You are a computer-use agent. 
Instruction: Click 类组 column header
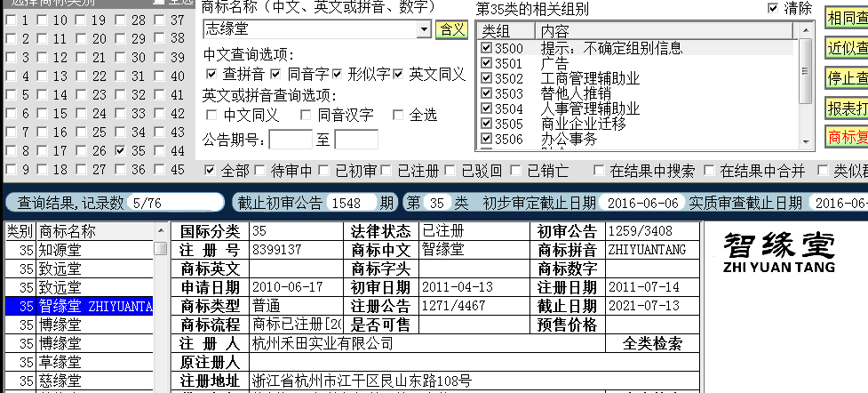click(506, 31)
